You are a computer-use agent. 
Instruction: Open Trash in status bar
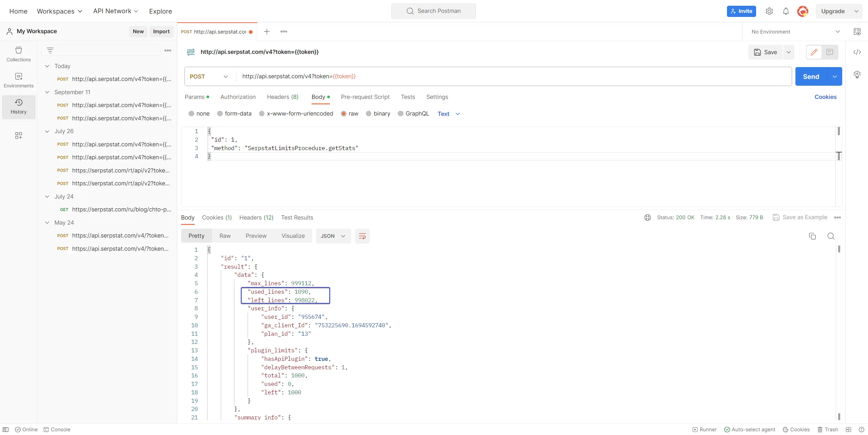coord(828,430)
